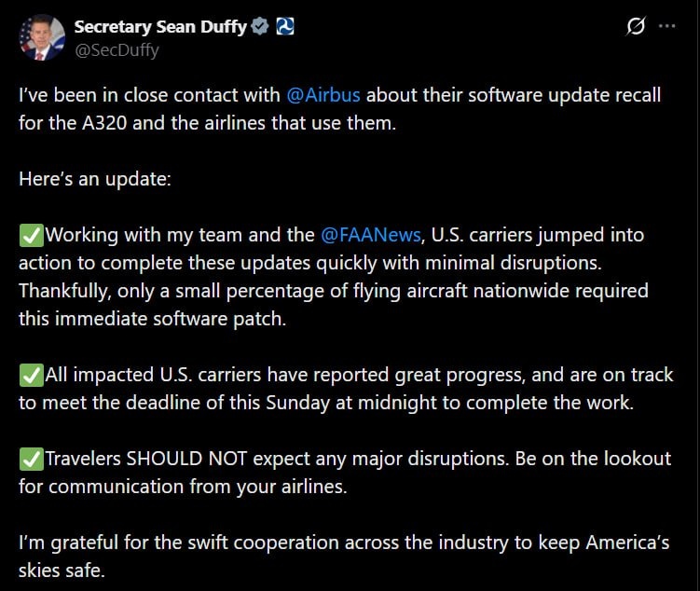Click the green checkmark before "Travelers SHOULD NOT"
This screenshot has height=591, width=700.
(31, 459)
